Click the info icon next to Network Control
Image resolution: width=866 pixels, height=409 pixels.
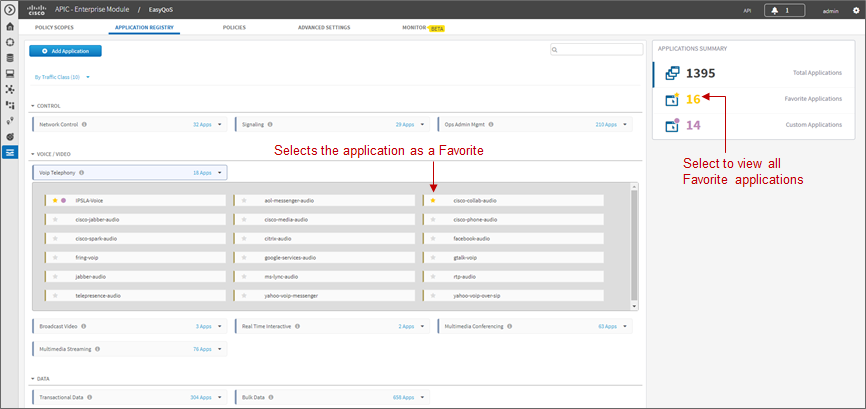click(84, 124)
